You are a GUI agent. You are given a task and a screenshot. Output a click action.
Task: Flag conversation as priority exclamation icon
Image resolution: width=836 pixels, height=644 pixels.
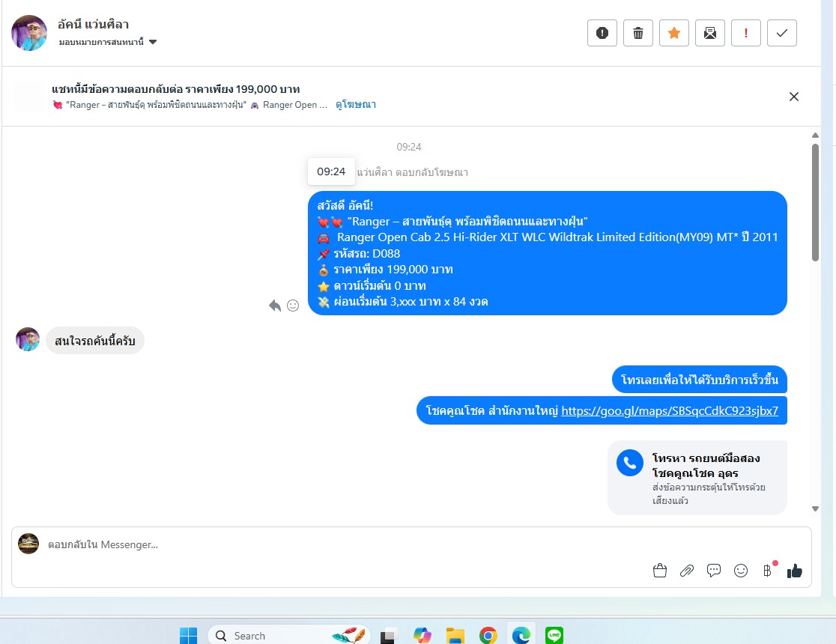pyautogui.click(x=746, y=33)
